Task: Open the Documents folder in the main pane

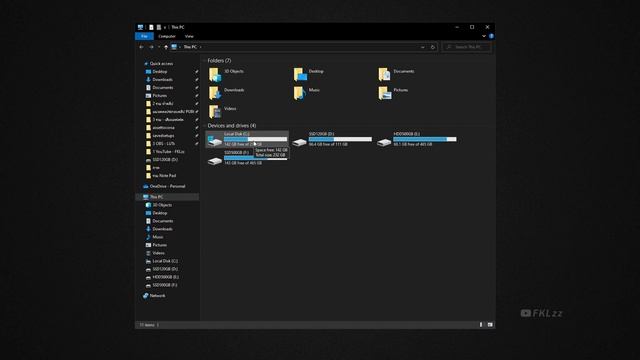Action: coord(396,74)
